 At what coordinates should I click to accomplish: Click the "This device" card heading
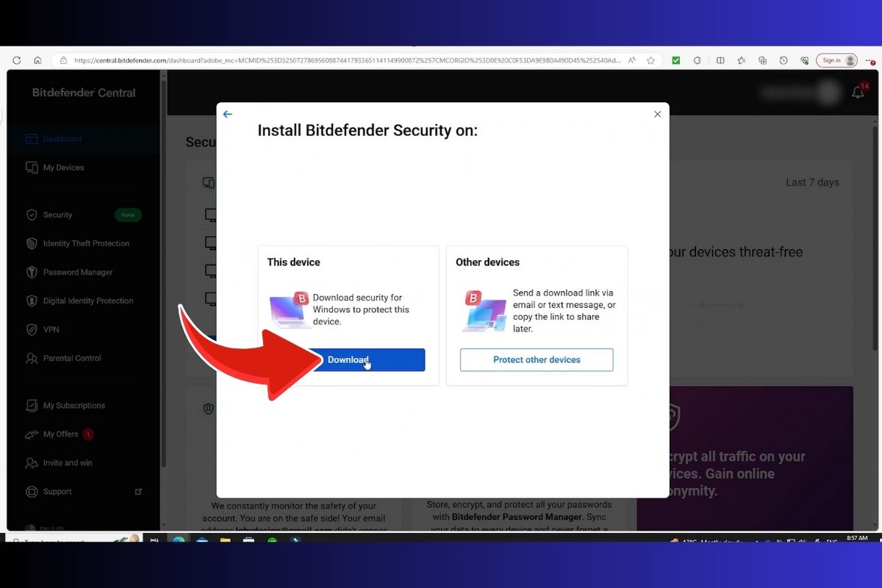tap(293, 262)
